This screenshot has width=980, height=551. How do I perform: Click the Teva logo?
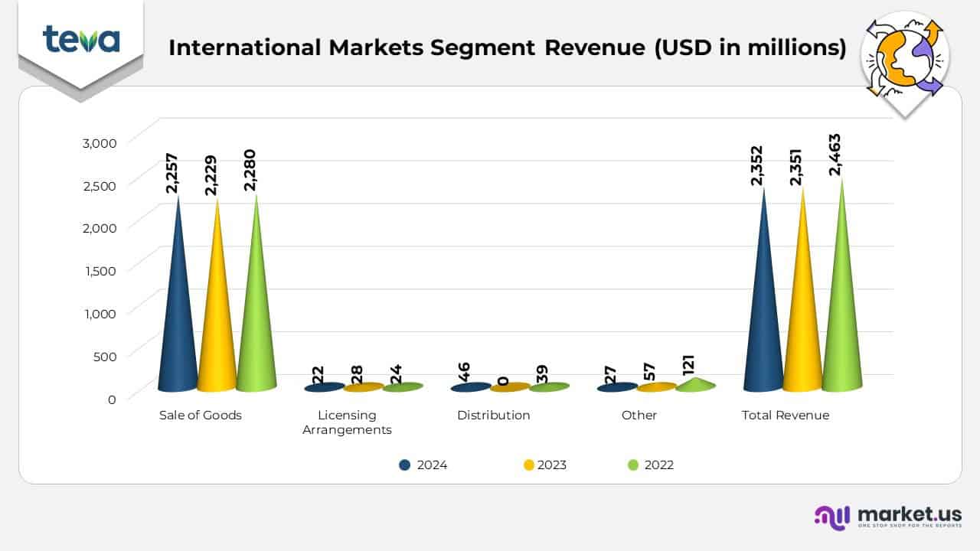click(x=80, y=40)
